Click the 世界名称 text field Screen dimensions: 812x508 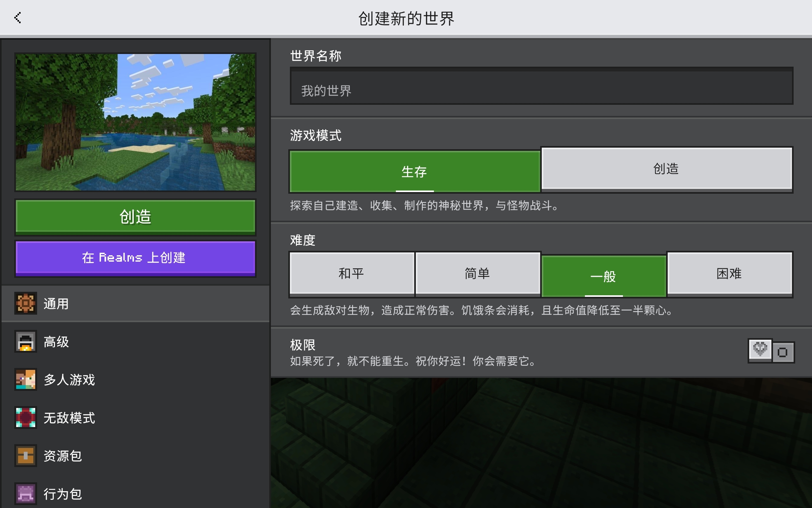541,86
